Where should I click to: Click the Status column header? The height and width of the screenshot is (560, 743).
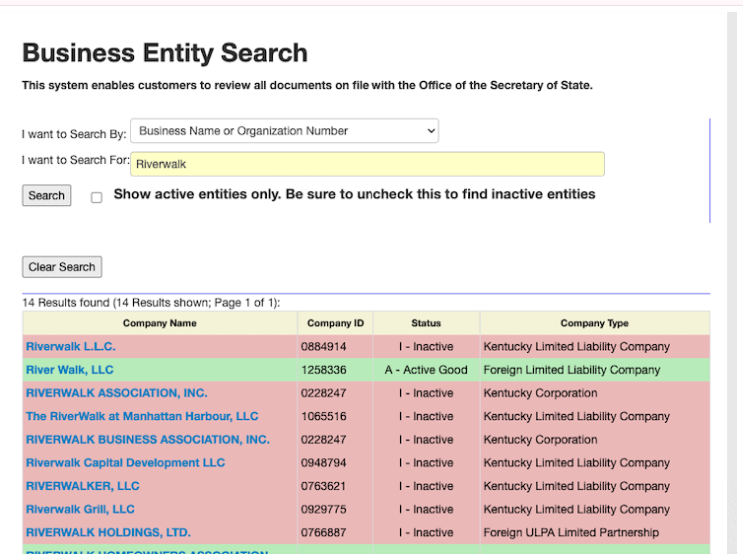pos(426,323)
